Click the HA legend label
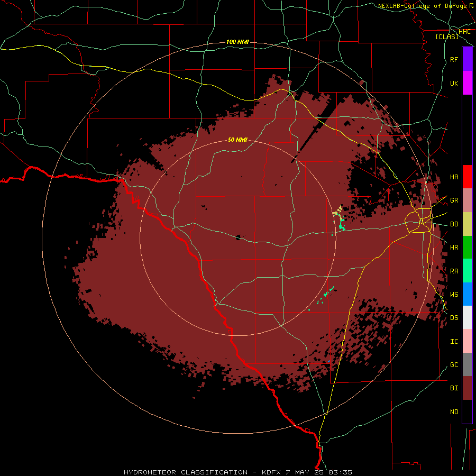This screenshot has width=476, height=476. click(x=454, y=177)
